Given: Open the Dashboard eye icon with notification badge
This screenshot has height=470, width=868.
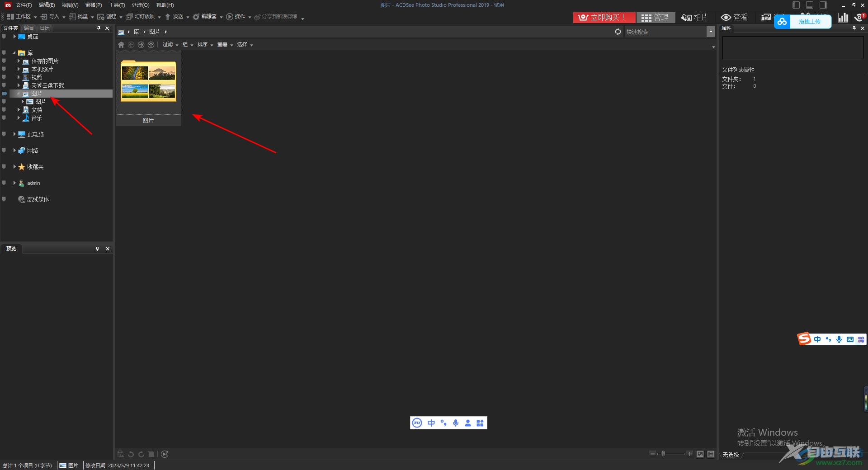Looking at the screenshot, I should [x=859, y=18].
